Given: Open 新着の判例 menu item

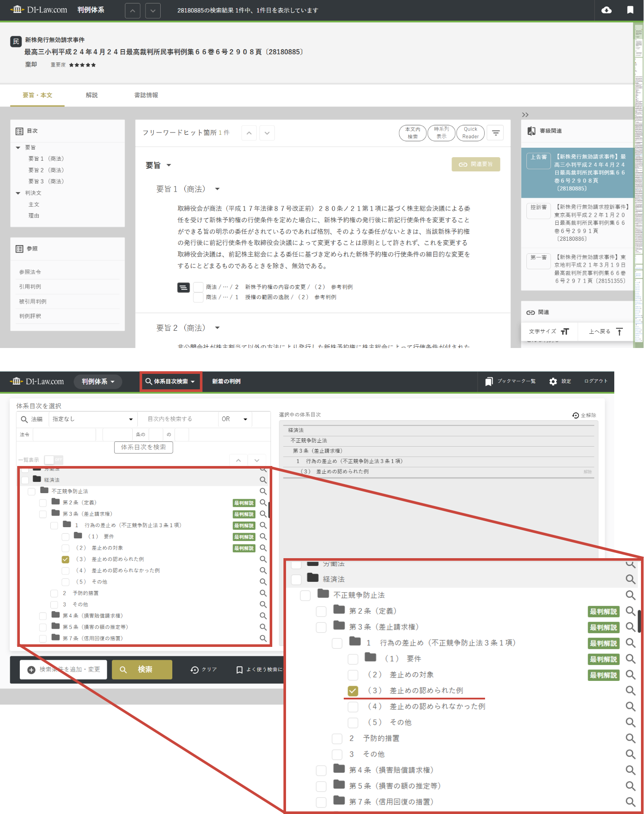Looking at the screenshot, I should point(226,381).
